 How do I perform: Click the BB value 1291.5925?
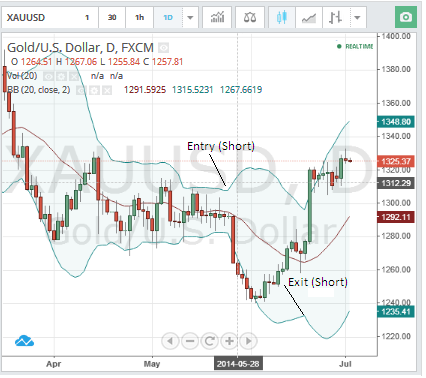[x=145, y=90]
